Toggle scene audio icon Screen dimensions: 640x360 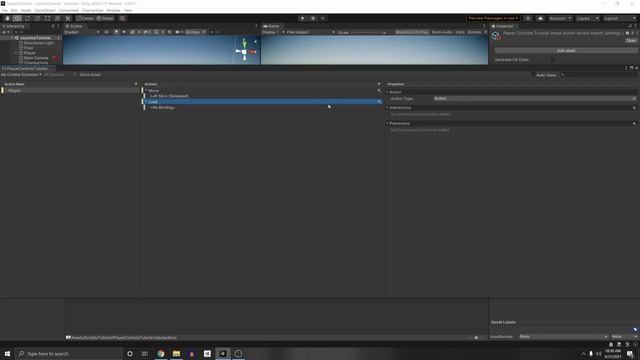(x=124, y=32)
